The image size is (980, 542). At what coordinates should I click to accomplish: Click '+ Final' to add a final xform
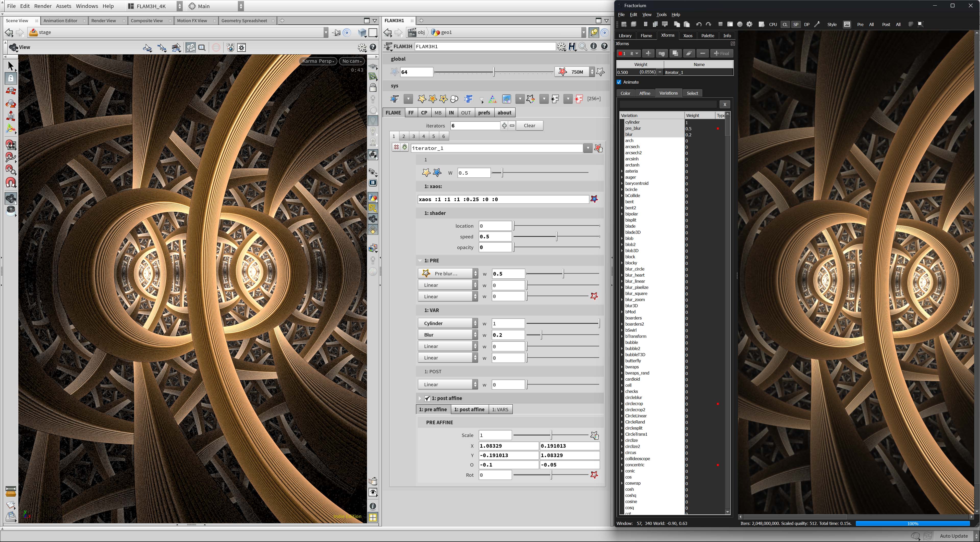pos(722,53)
